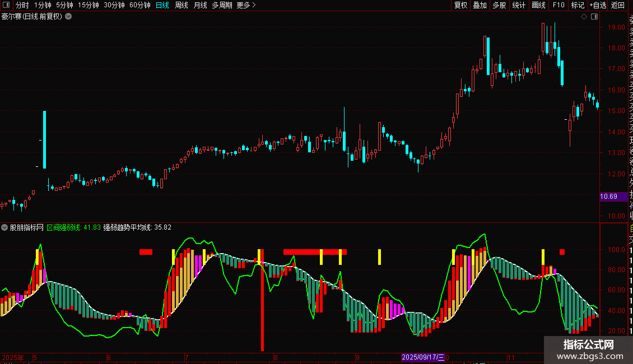Select the 1分钟 period
Screen dimensions: 633x364
[43, 5]
